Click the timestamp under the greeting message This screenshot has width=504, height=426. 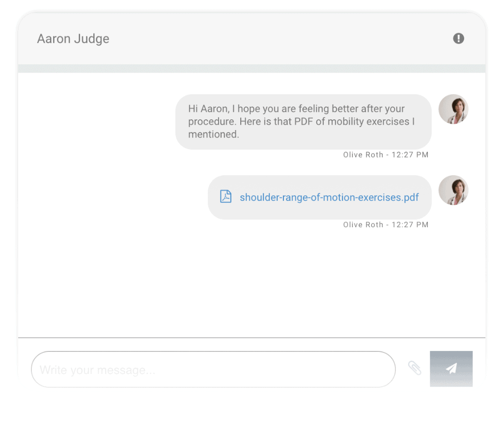point(386,155)
